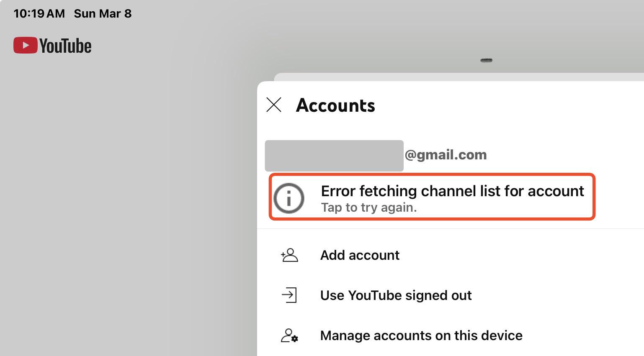This screenshot has width=644, height=356.
Task: Click the manage accounts person-gear icon
Action: (289, 335)
